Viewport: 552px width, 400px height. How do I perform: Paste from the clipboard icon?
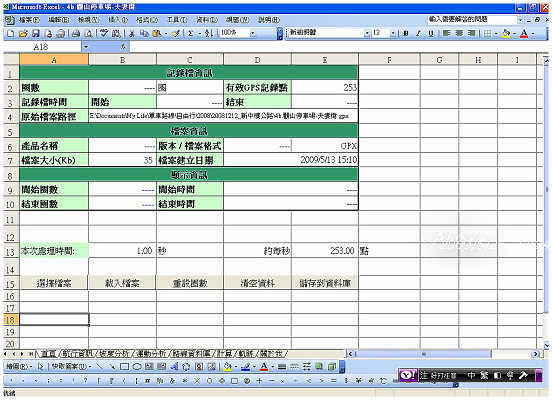pos(157,33)
